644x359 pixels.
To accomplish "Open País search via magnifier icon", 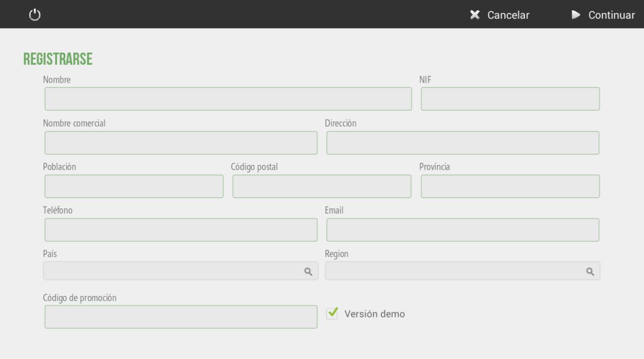I will click(x=307, y=271).
